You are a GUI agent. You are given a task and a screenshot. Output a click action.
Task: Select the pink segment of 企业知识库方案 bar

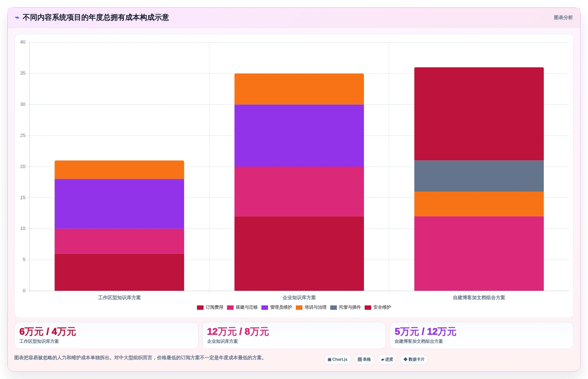[x=299, y=192]
